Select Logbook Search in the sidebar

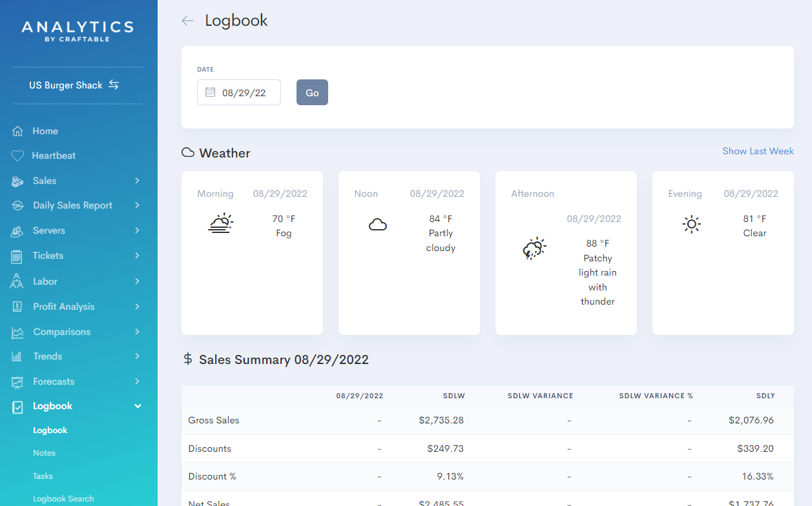click(63, 498)
